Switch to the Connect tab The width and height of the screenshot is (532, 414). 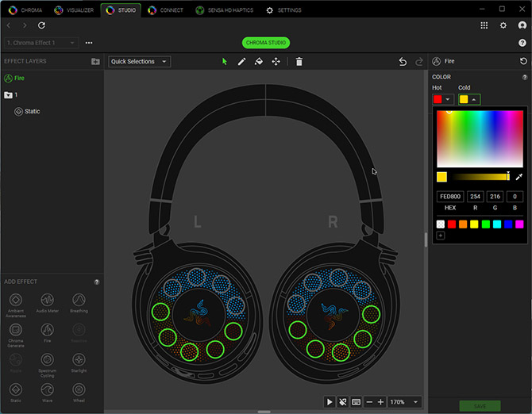[166, 10]
